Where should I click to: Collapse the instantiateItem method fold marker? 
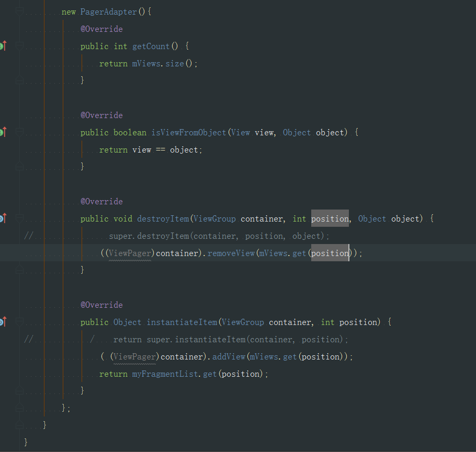click(19, 321)
